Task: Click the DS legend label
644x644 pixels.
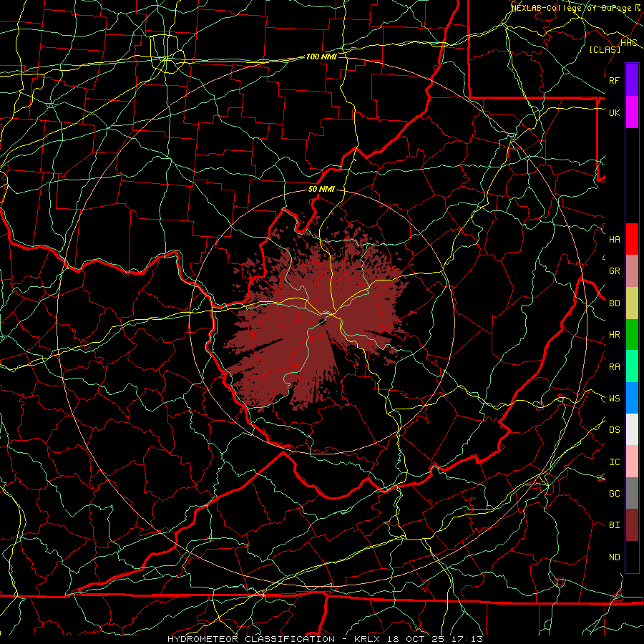Action: (x=615, y=430)
